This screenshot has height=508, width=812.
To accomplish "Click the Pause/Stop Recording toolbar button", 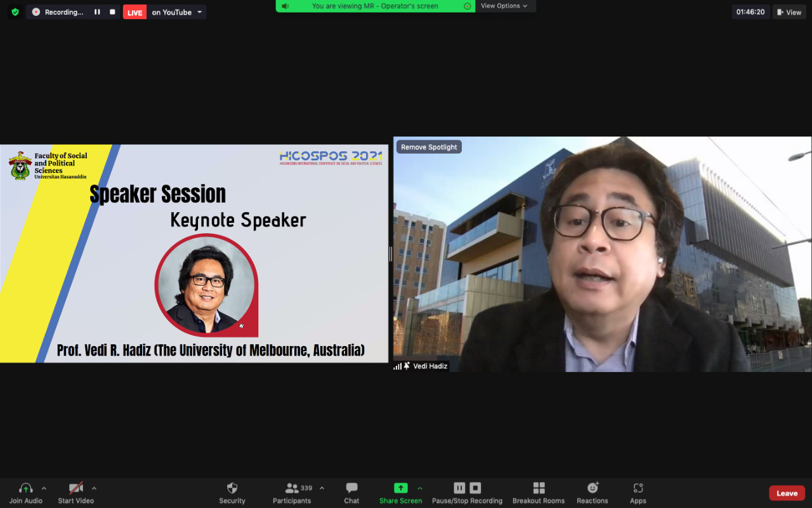I will pos(467,488).
